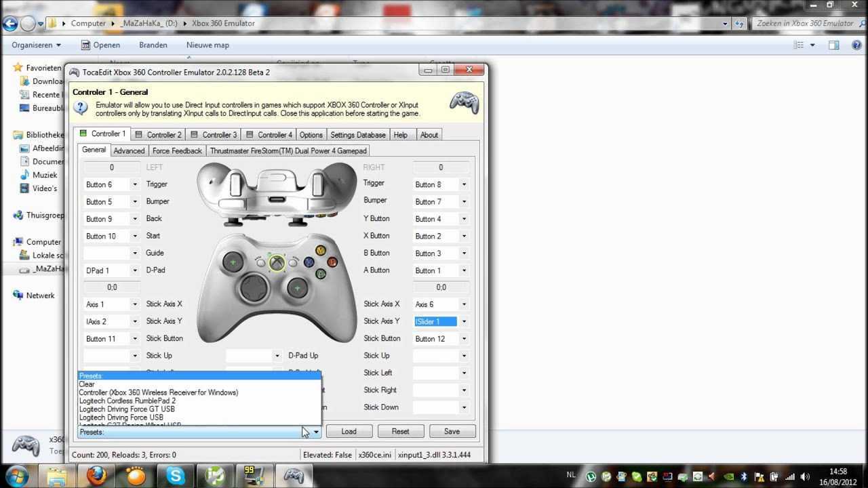Screen dimensions: 868x488
Task: Click the gamepad emulator icon in taskbar
Action: (x=294, y=476)
